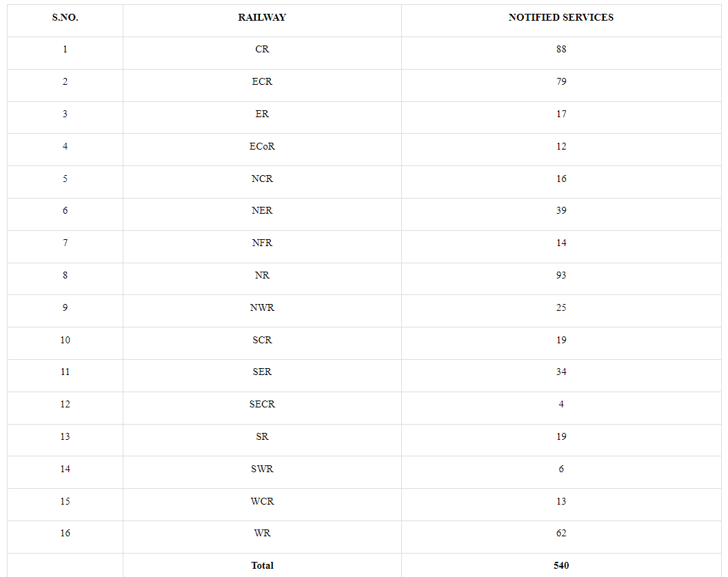728x577 pixels.
Task: Click the SECR railway name
Action: (262, 405)
